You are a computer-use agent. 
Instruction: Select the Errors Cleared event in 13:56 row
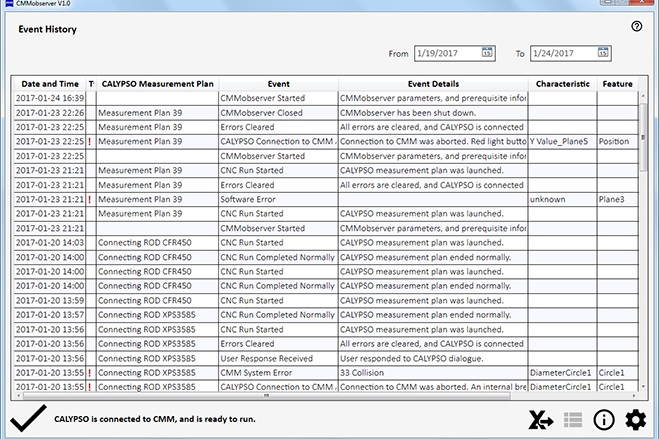pyautogui.click(x=278, y=344)
